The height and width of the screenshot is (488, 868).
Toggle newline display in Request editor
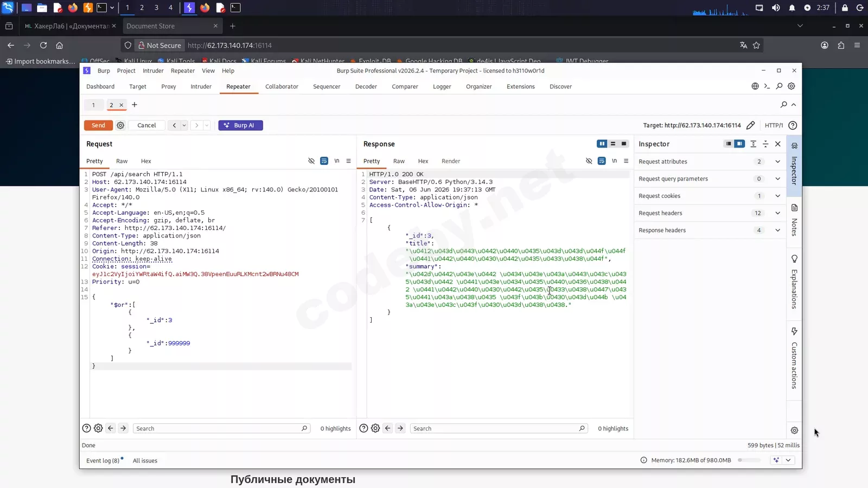click(337, 161)
